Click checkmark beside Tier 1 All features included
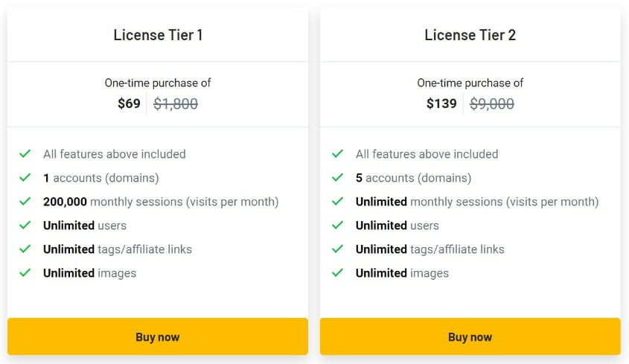This screenshot has width=629, height=364. [25, 154]
